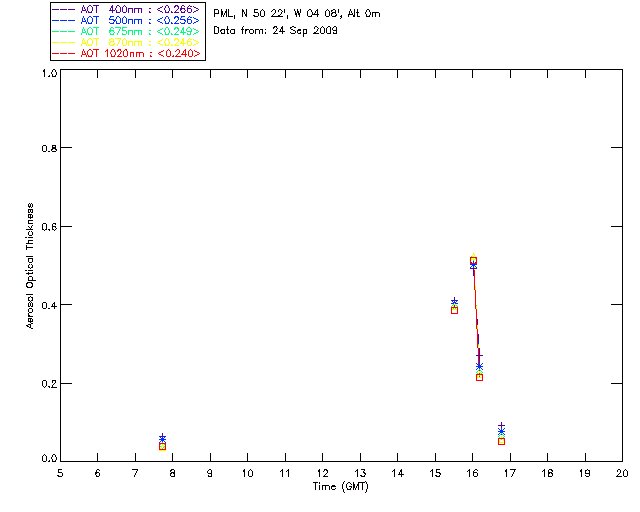640x512 pixels.
Task: Click the station text starting with PML
Action: click(x=297, y=14)
